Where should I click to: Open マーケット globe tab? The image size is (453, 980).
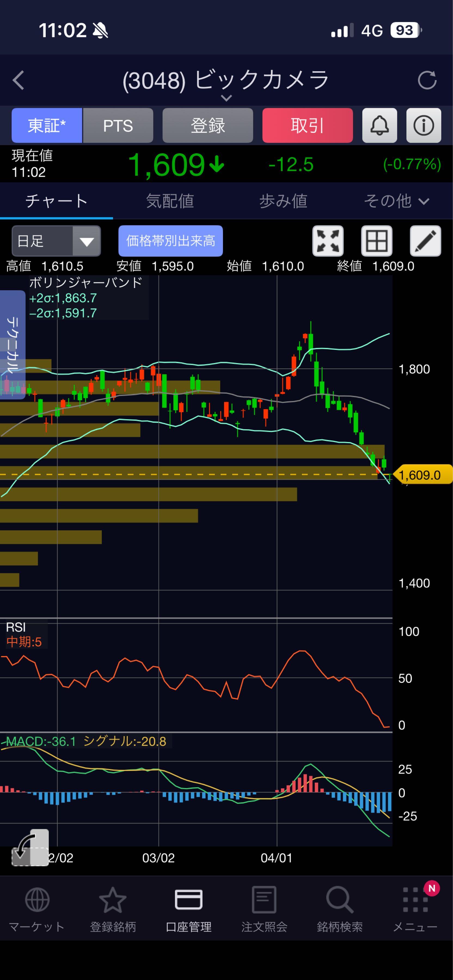click(37, 909)
